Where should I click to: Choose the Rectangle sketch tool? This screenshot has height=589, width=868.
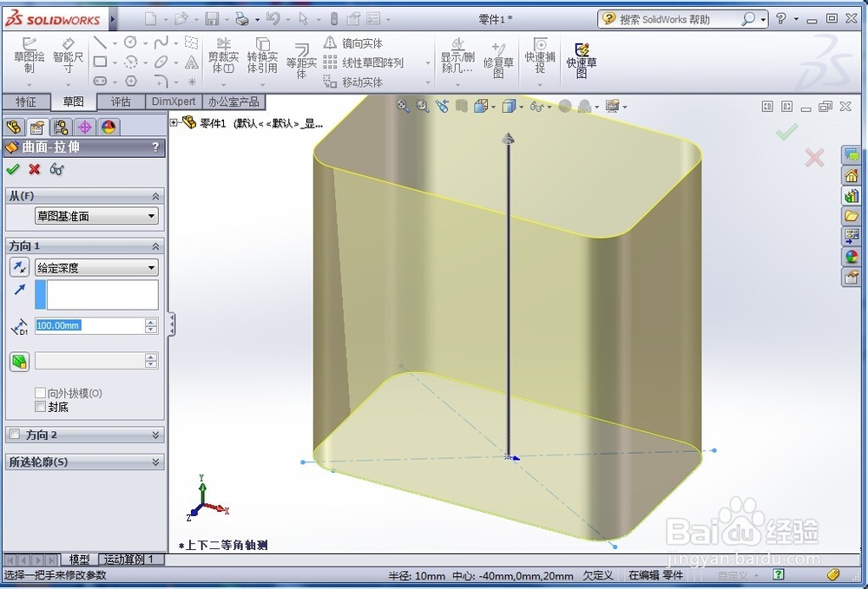pyautogui.click(x=100, y=62)
